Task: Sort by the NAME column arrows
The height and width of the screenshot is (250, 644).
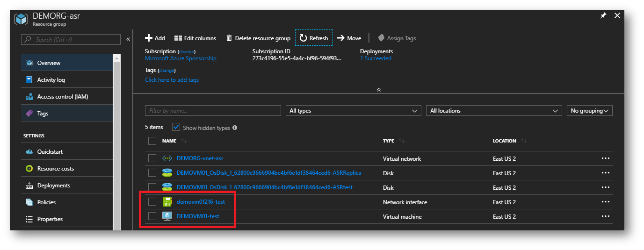Action: 184,141
